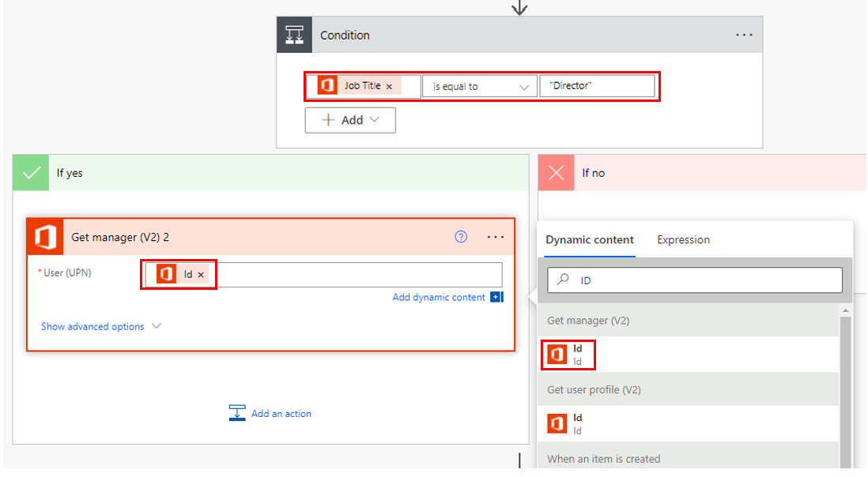Screen dimensions: 868x477
Task: Open the 'is equal to' comparison dropdown
Action: tap(479, 86)
